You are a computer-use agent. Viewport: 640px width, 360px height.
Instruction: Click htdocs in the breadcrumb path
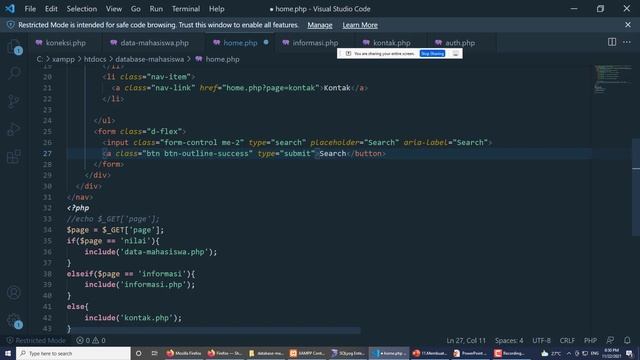pyautogui.click(x=95, y=59)
